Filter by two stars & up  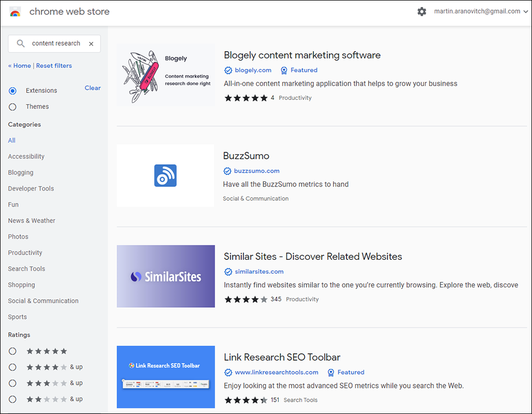tap(13, 399)
